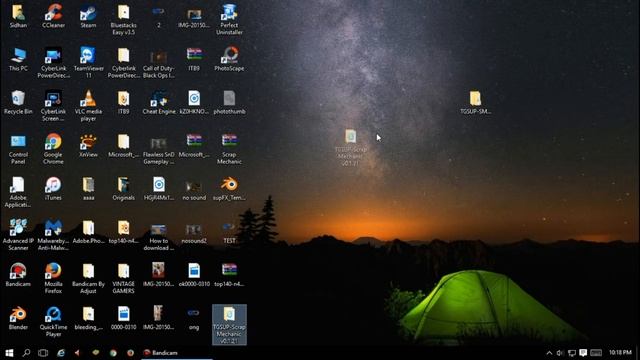Launch QuickTime Player shortcut

tap(53, 322)
